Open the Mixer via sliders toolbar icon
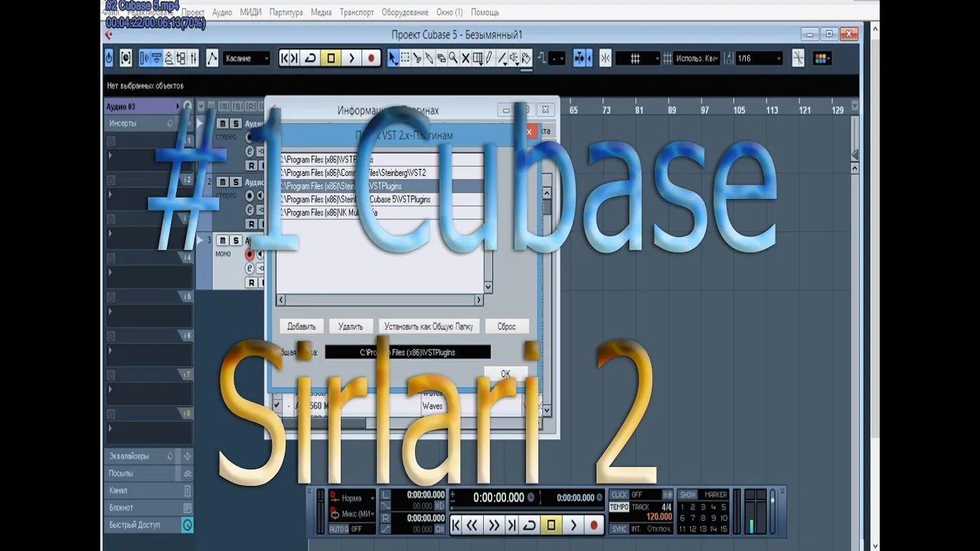Image resolution: width=980 pixels, height=551 pixels. (193, 58)
